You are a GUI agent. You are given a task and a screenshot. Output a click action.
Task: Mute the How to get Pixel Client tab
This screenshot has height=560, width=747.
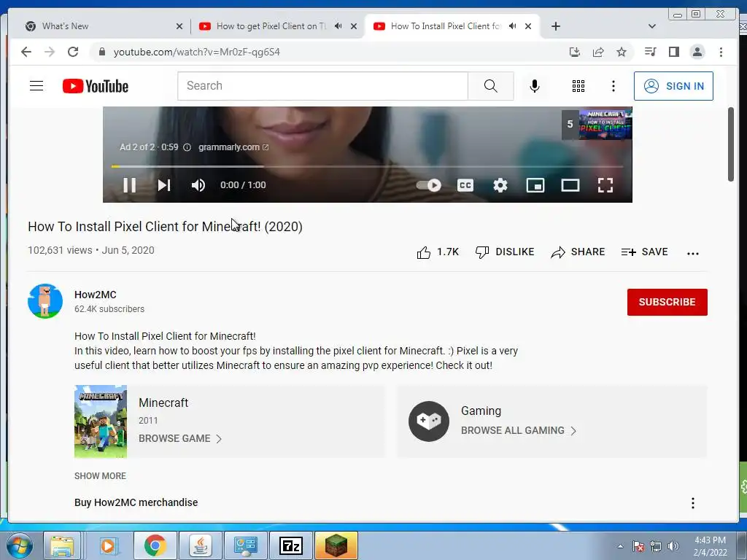point(338,26)
